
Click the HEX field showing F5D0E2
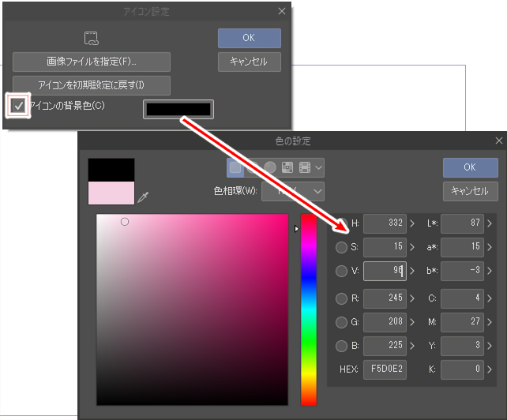pyautogui.click(x=385, y=369)
